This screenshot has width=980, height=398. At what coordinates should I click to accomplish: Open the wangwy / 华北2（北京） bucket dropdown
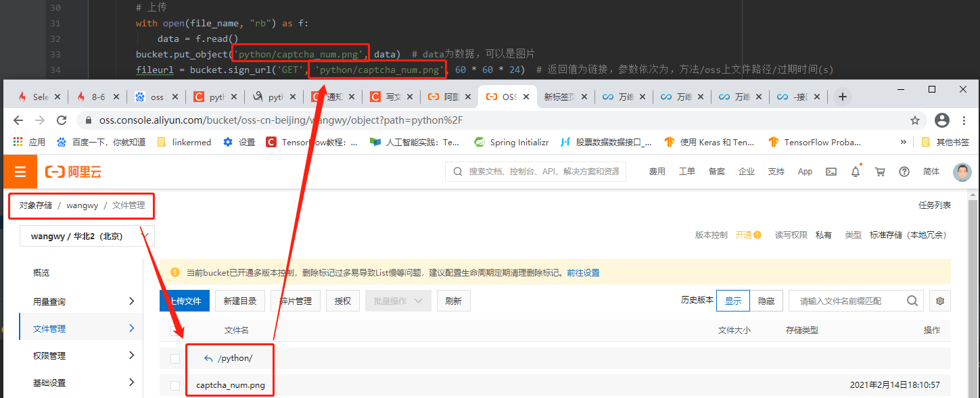(x=87, y=236)
